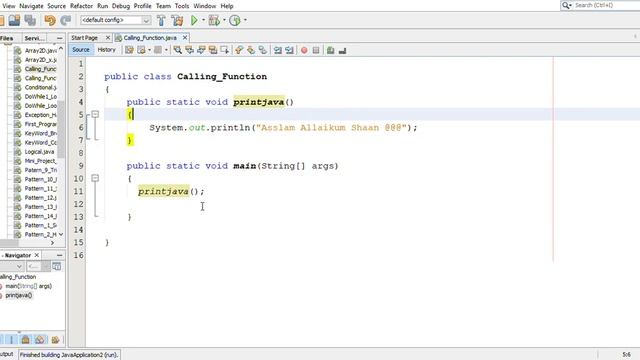Go to Next Bookmark icon
640x360 pixels.
(251, 50)
